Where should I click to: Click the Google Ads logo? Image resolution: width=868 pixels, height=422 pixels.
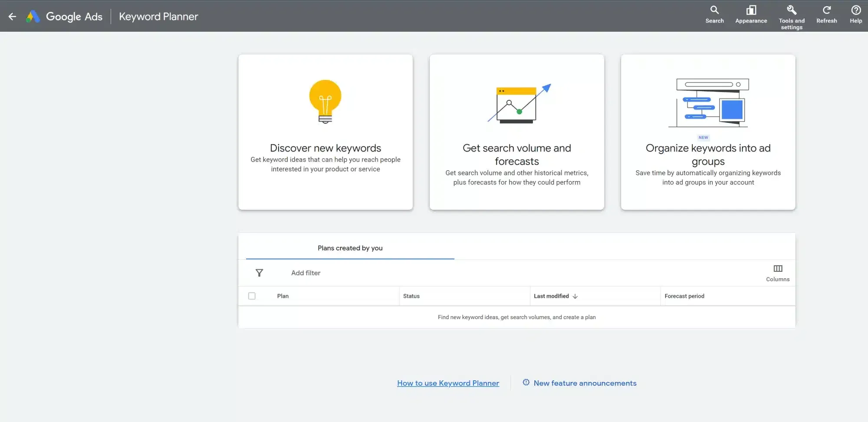[64, 16]
